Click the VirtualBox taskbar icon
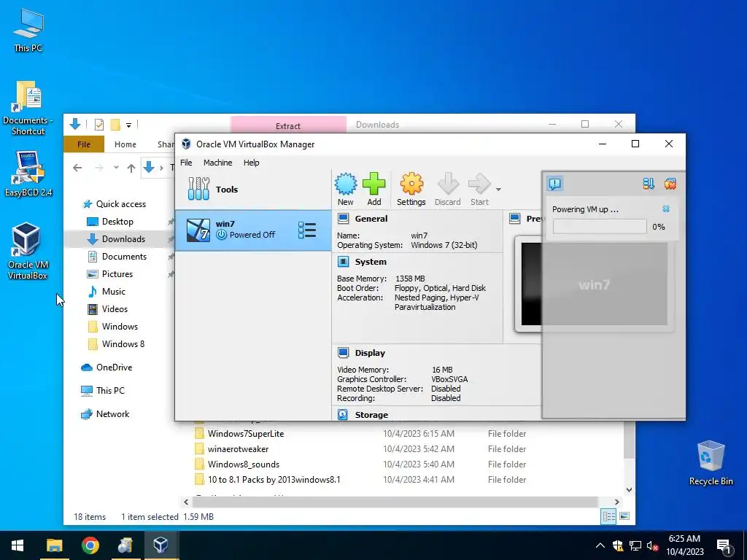The width and height of the screenshot is (747, 560). point(160,545)
